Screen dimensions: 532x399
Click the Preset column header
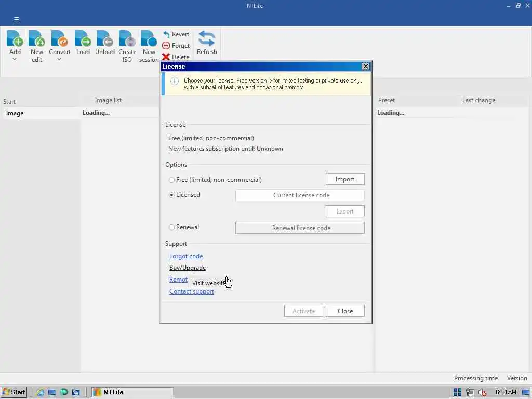(x=386, y=100)
